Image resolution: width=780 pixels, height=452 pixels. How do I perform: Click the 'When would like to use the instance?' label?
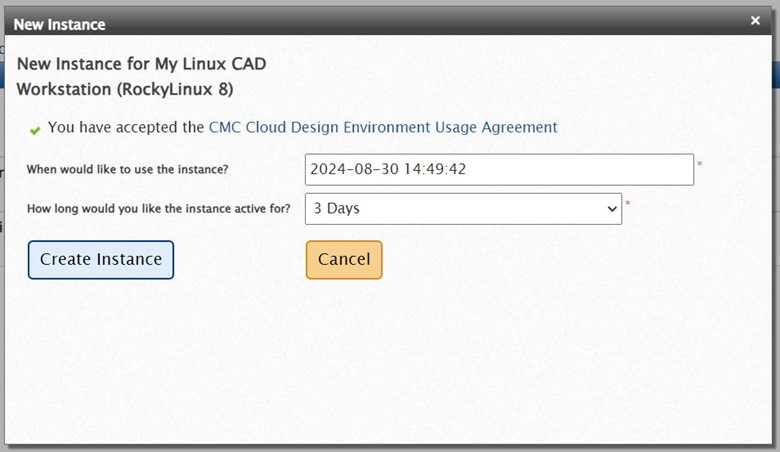(127, 169)
